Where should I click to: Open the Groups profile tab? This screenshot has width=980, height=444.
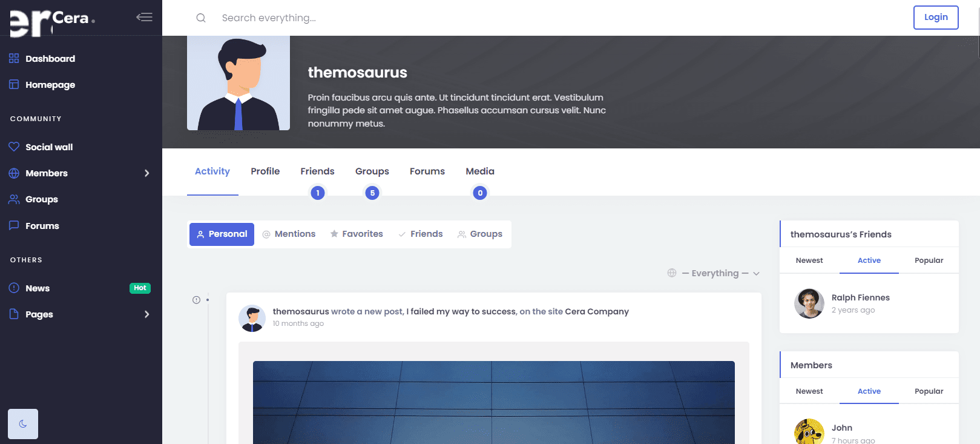pos(372,171)
